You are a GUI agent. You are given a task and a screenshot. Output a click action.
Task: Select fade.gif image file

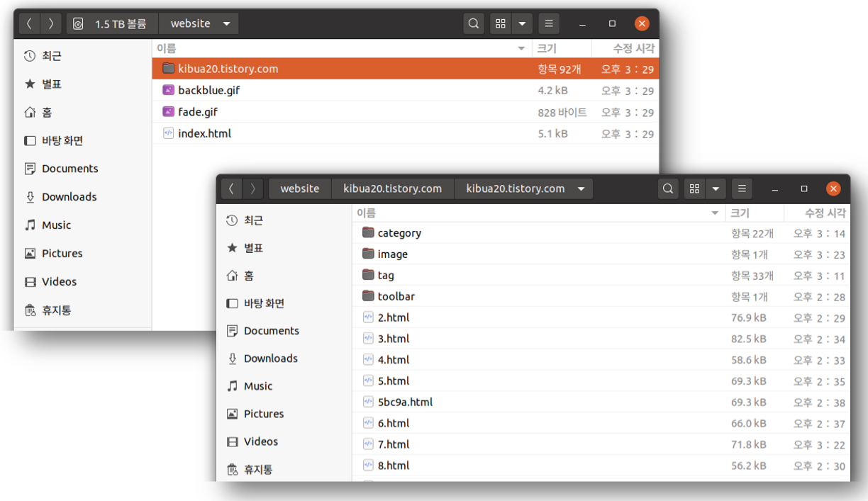coord(406,112)
